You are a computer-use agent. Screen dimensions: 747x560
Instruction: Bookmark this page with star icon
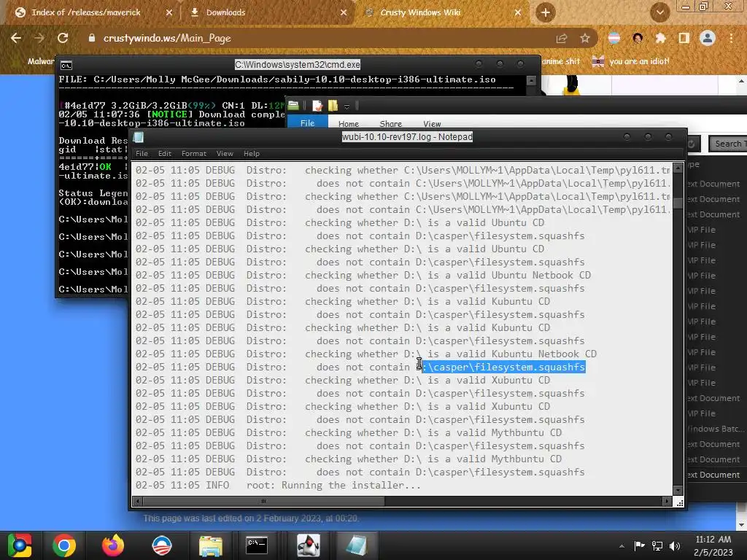[x=585, y=39]
